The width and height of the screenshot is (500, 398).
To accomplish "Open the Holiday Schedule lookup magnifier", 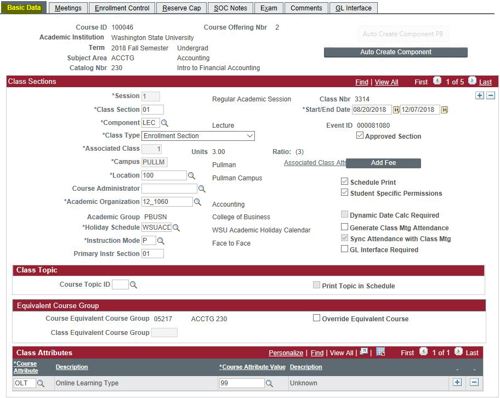I will 176,228.
